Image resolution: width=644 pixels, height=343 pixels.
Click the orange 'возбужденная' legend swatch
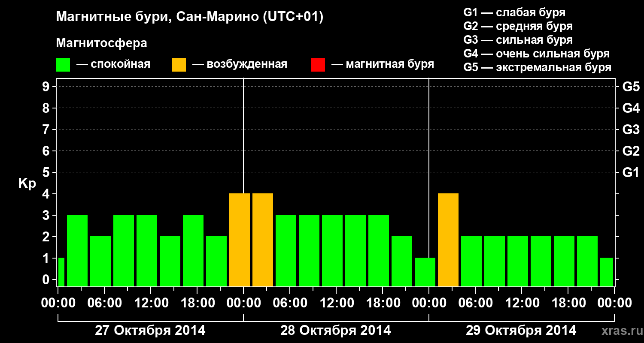[179, 65]
